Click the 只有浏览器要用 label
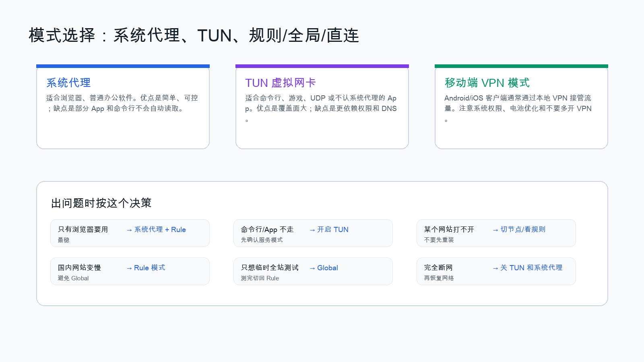The width and height of the screenshot is (644, 362). click(x=83, y=229)
